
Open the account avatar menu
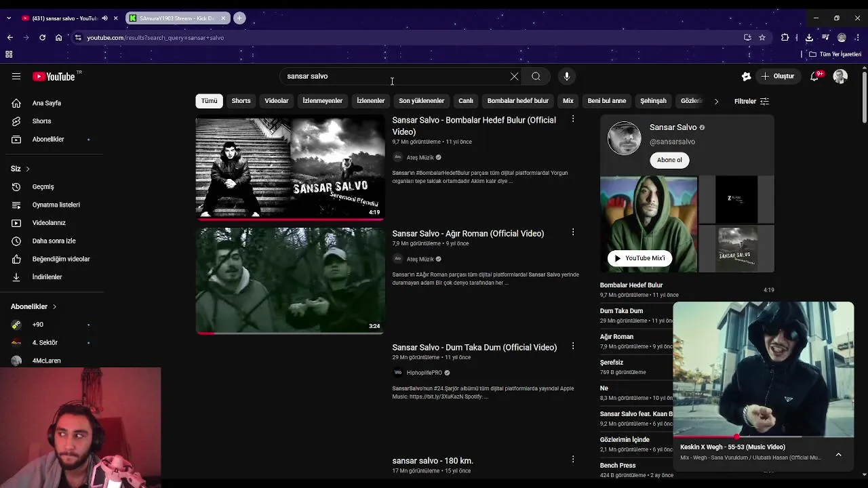point(840,77)
